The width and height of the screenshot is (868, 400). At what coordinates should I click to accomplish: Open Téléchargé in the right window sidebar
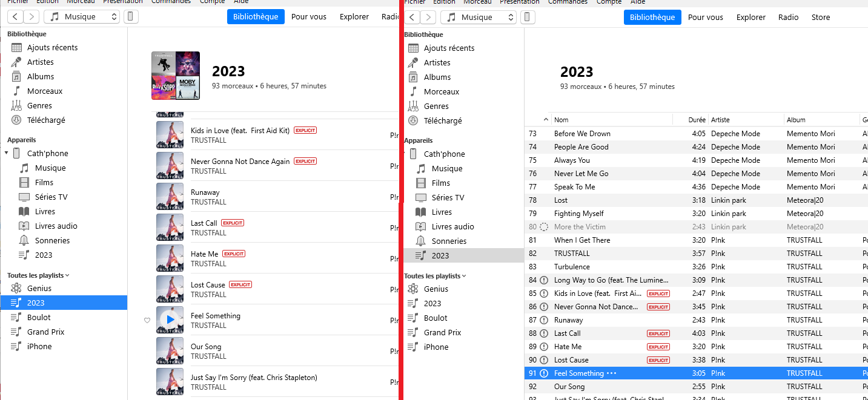click(443, 120)
